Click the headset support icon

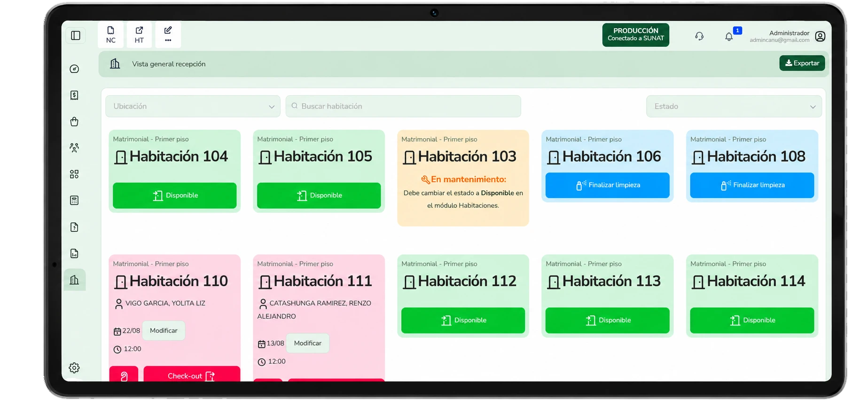699,36
